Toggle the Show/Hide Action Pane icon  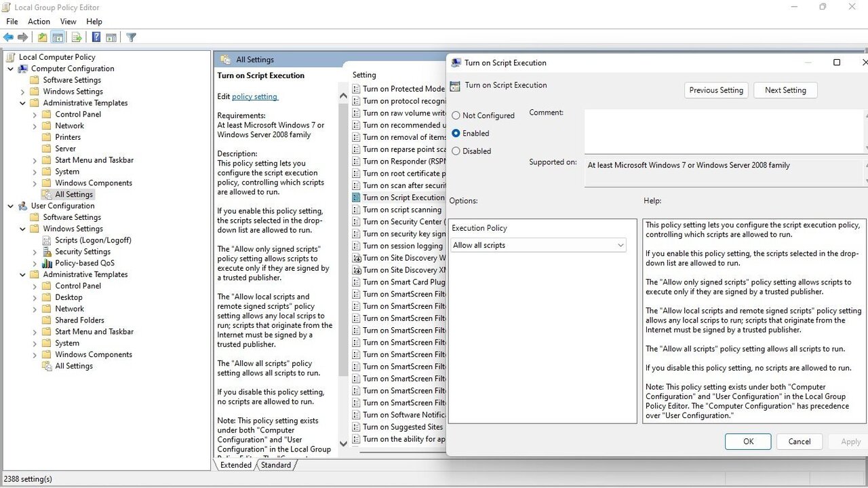[x=111, y=37]
